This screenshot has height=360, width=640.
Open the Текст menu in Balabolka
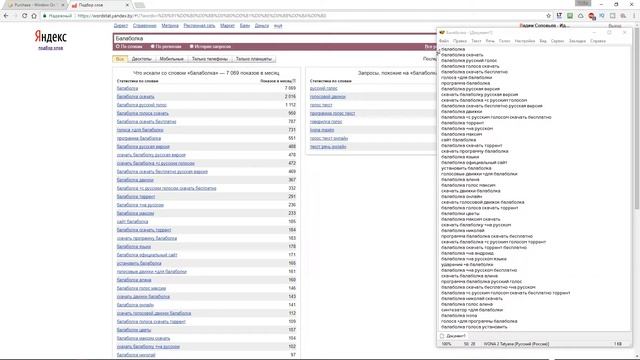(x=476, y=41)
